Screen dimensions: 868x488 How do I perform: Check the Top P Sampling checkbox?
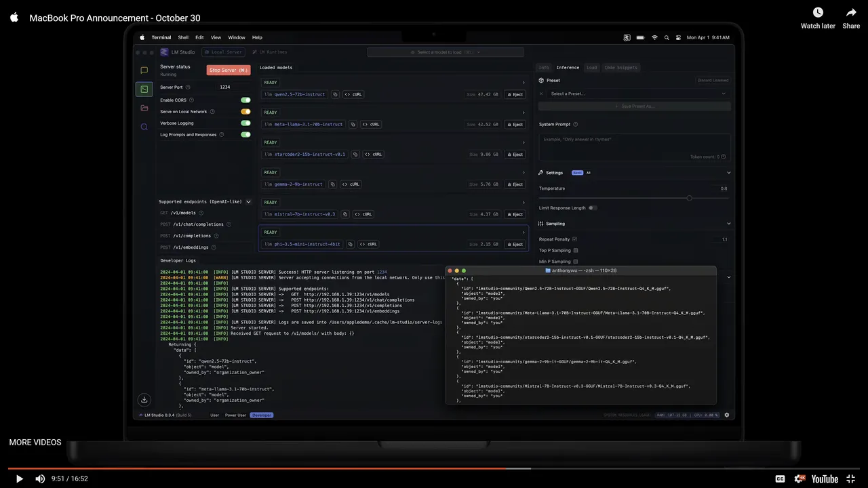[576, 251]
